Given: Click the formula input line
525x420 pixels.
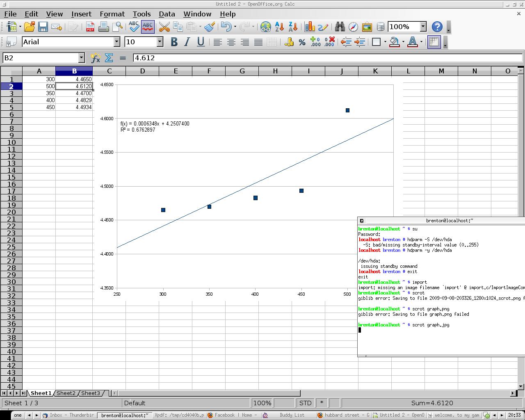Looking at the screenshot, I should point(327,58).
